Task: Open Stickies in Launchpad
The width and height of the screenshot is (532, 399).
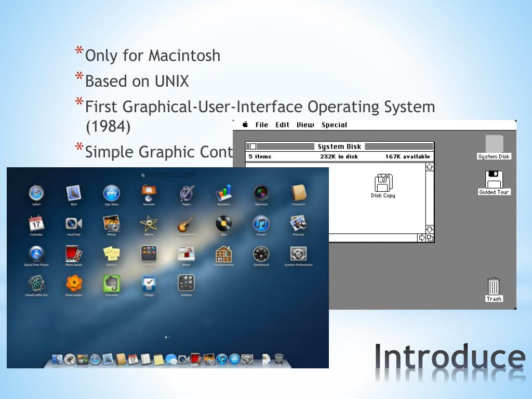Action: tap(112, 254)
